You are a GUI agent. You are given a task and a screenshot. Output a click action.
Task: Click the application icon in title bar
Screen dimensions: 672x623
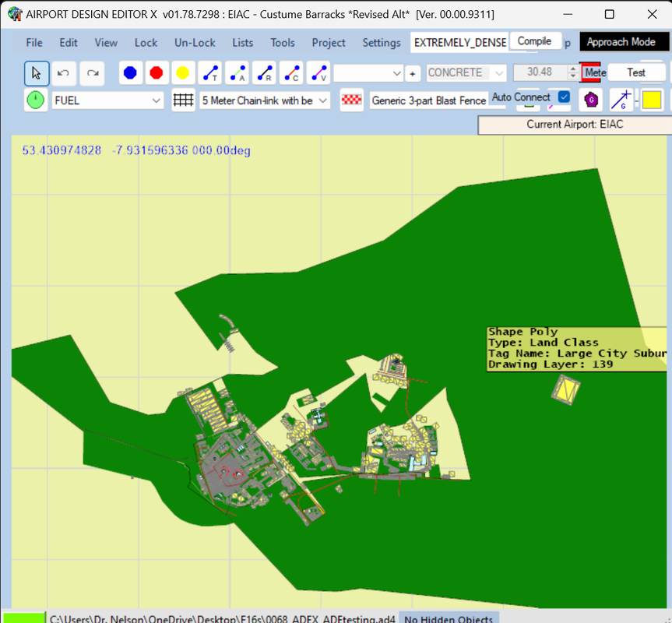pos(15,14)
